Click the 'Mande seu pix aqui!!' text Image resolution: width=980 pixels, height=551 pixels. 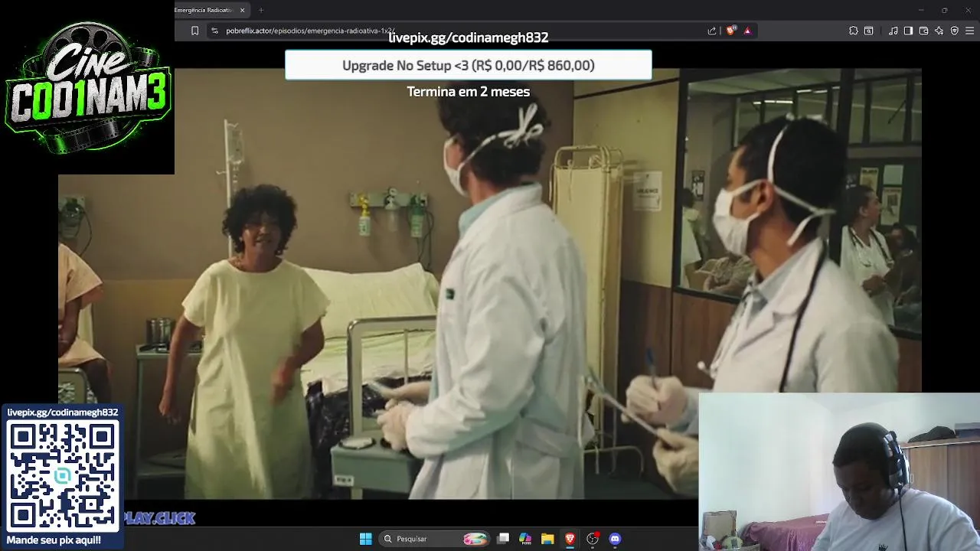[x=54, y=540]
